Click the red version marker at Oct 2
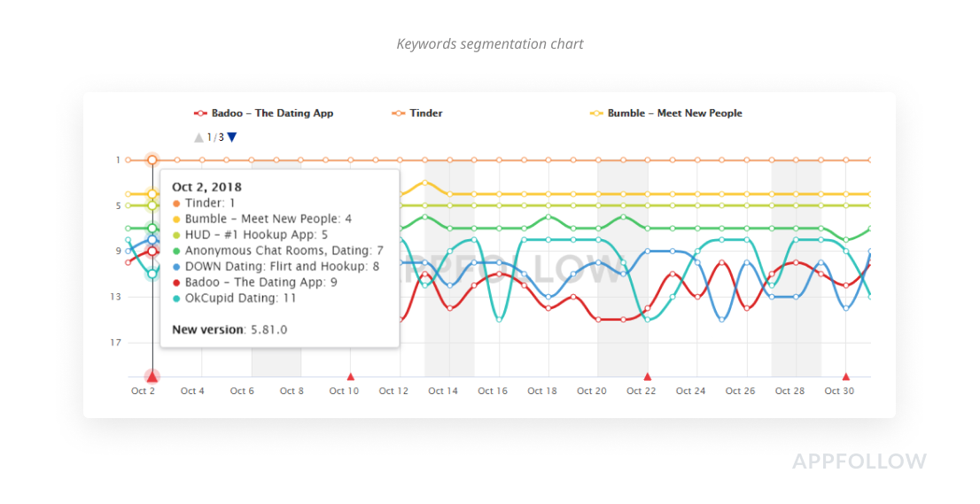This screenshot has width=980, height=504. click(152, 376)
